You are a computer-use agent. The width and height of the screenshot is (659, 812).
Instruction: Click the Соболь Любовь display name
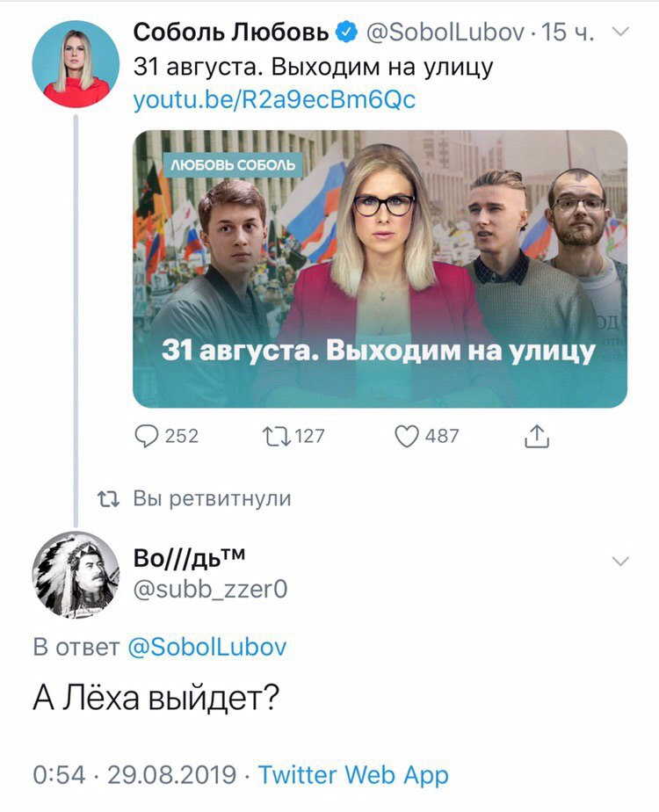(x=231, y=33)
